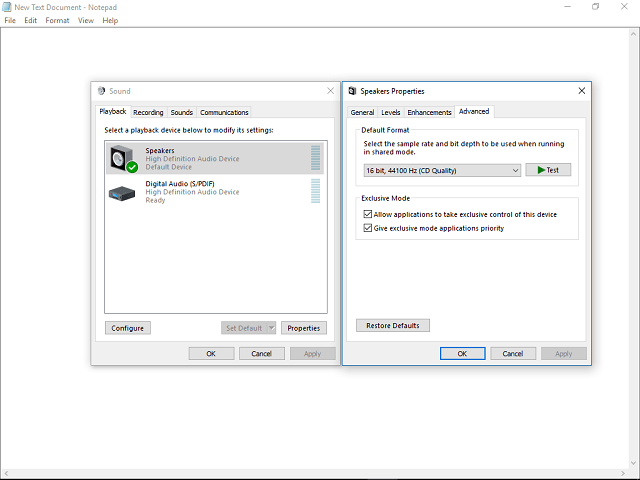Open Notepad View menu
640x480 pixels.
point(86,20)
